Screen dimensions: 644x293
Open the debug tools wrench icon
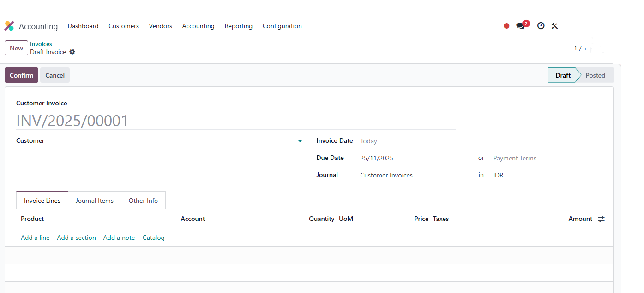tap(554, 26)
